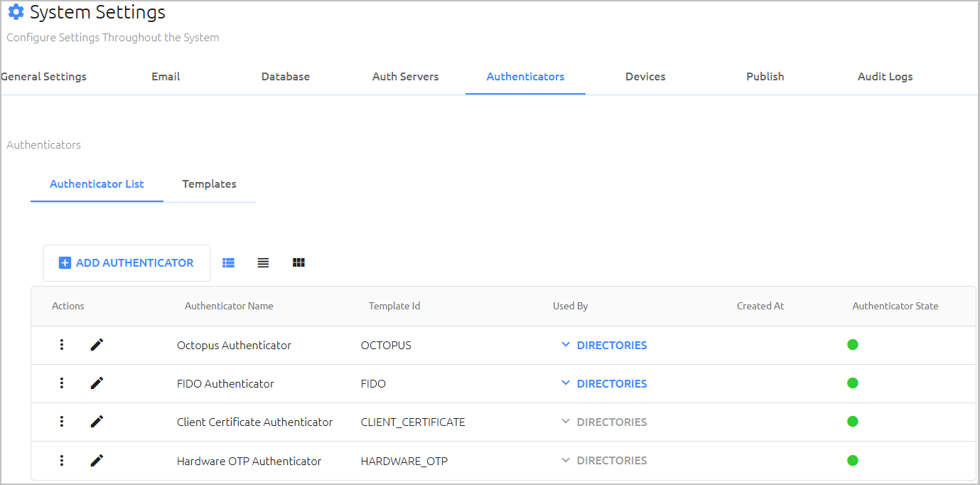Select the Authenticators tab
Image resolution: width=980 pixels, height=485 pixels.
[526, 77]
